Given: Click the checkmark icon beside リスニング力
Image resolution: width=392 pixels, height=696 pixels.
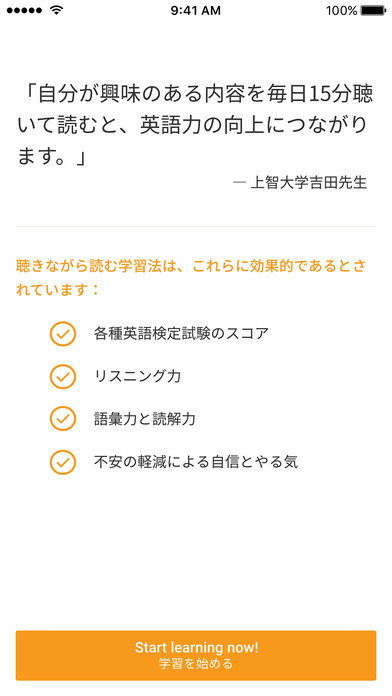Looking at the screenshot, I should click(63, 376).
